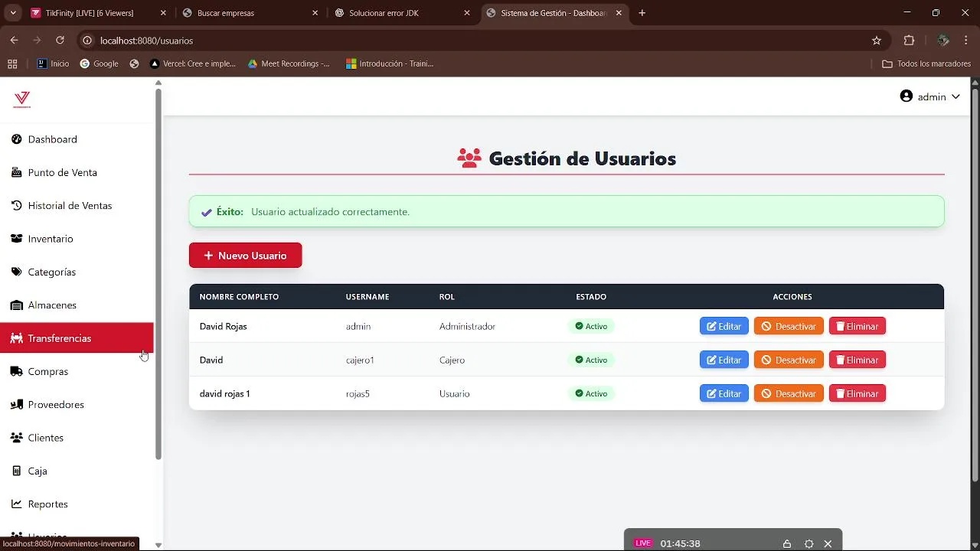This screenshot has height=551, width=980.
Task: Open the Introducción - Traini bookmark
Action: pyautogui.click(x=390, y=64)
